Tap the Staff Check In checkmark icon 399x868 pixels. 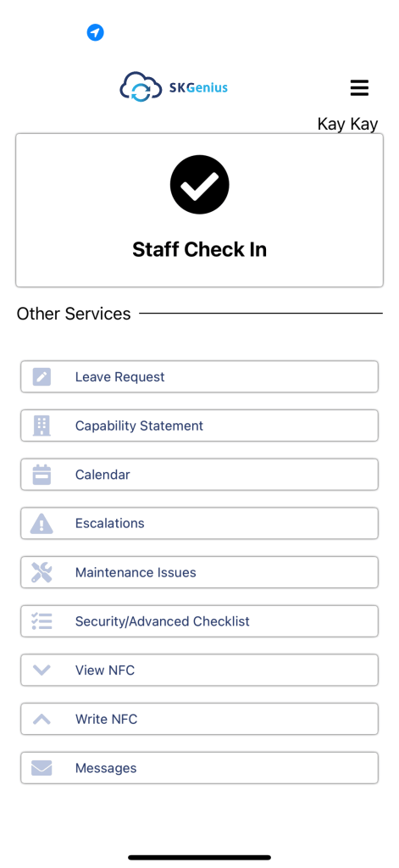pos(199,185)
